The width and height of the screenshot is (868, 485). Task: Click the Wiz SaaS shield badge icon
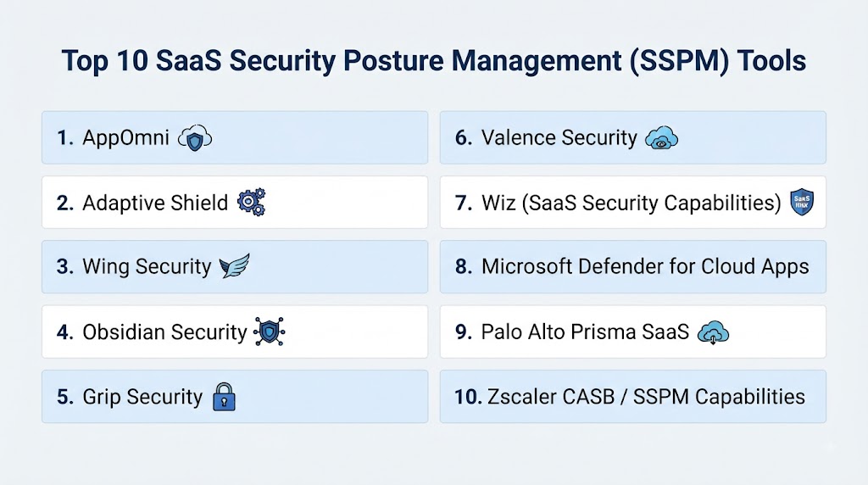[x=802, y=202]
